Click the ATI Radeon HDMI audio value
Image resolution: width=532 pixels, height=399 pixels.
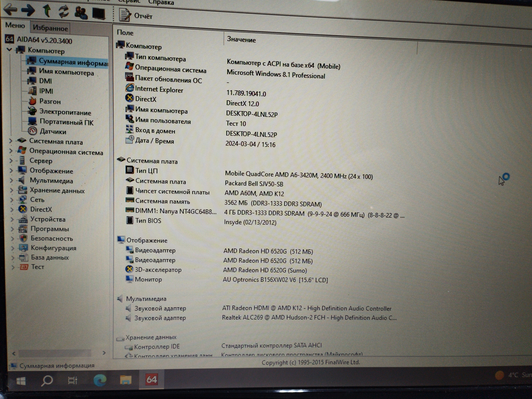306,308
